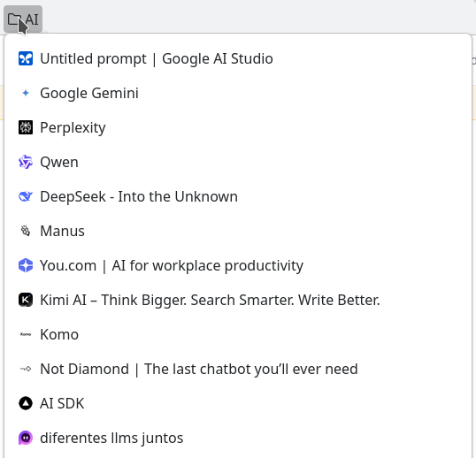Click the You.com logo icon

[26, 265]
